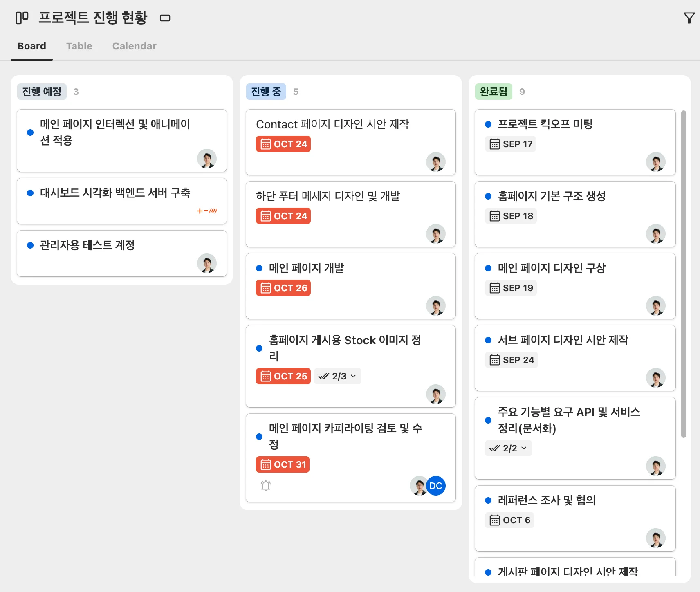Expand the 2/2 checklist dropdown
This screenshot has width=700, height=592.
click(x=509, y=448)
